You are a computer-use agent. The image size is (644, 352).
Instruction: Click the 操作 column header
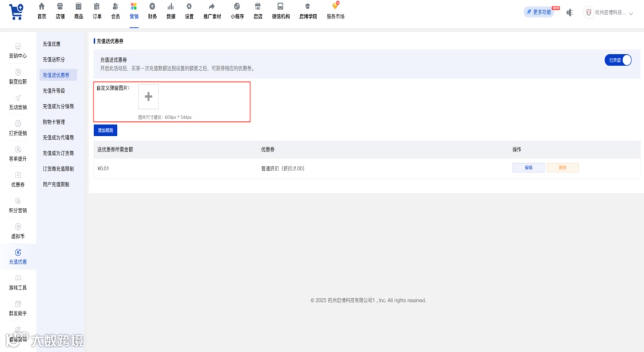tap(516, 149)
